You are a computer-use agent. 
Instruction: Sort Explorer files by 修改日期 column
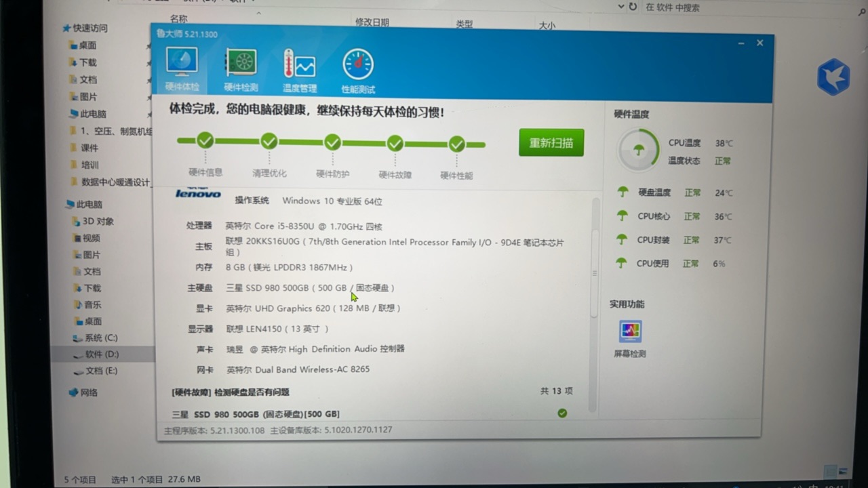coord(372,22)
